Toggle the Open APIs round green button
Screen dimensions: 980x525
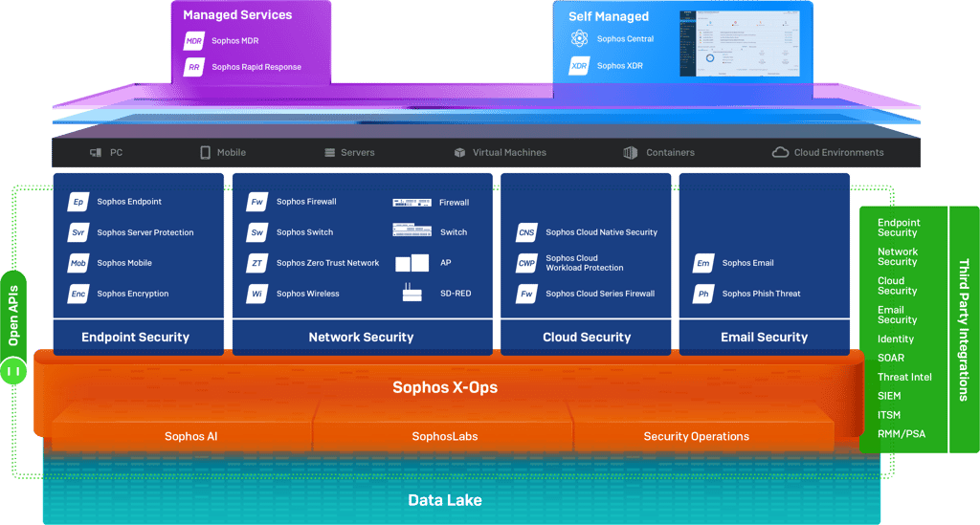[13, 371]
